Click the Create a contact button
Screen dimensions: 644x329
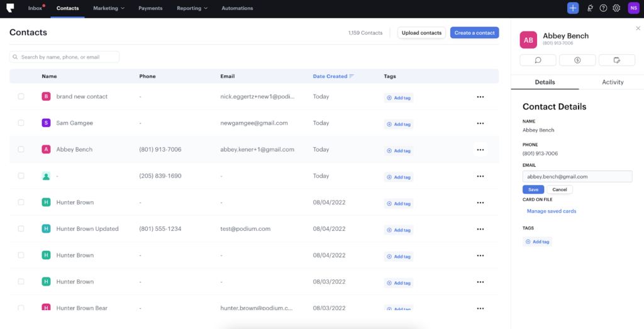pyautogui.click(x=474, y=33)
